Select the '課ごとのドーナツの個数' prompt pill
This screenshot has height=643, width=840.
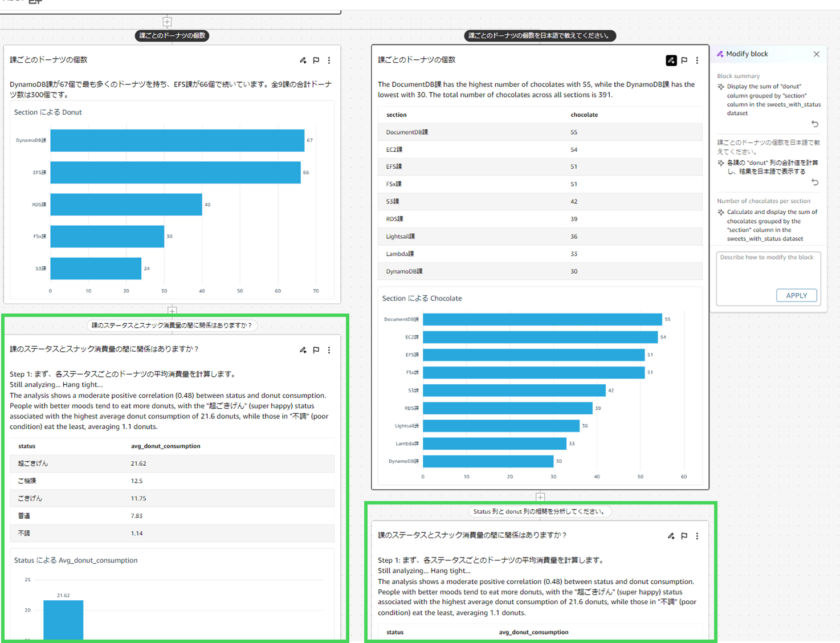click(172, 35)
